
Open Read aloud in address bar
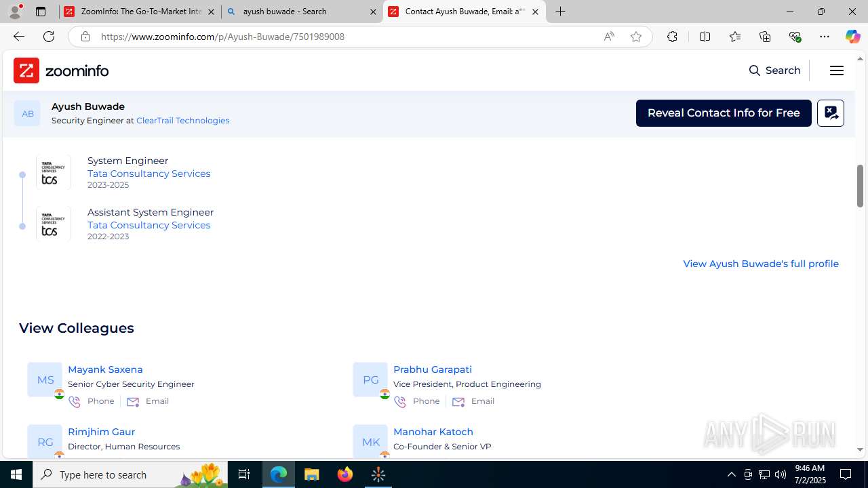[609, 37]
